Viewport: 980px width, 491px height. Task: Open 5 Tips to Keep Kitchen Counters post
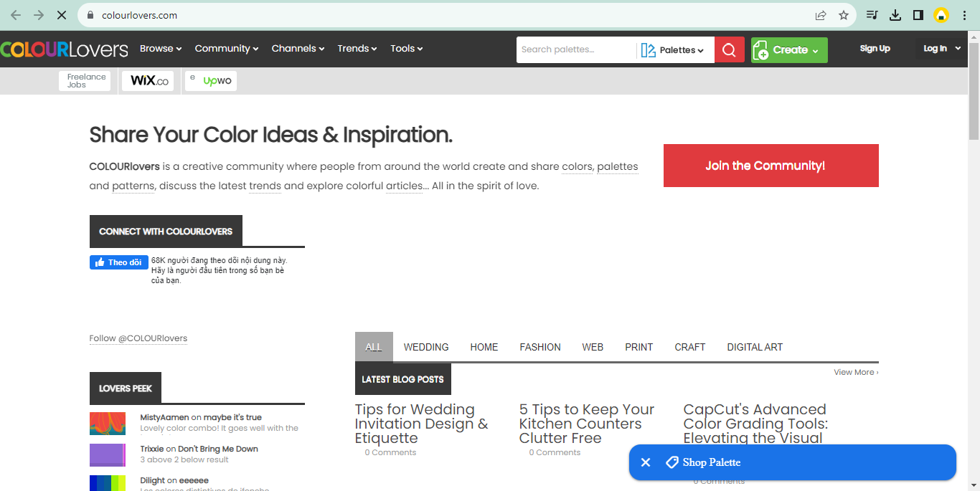(587, 424)
